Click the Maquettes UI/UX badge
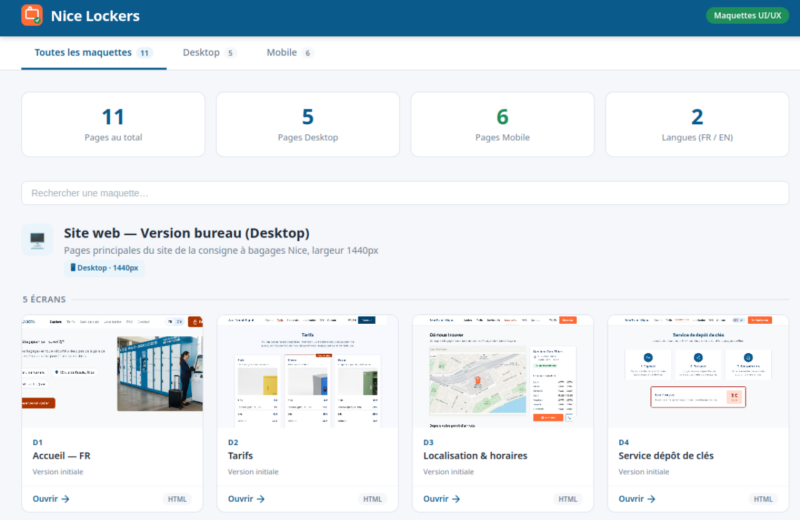Image resolution: width=800 pixels, height=520 pixels. pos(747,15)
